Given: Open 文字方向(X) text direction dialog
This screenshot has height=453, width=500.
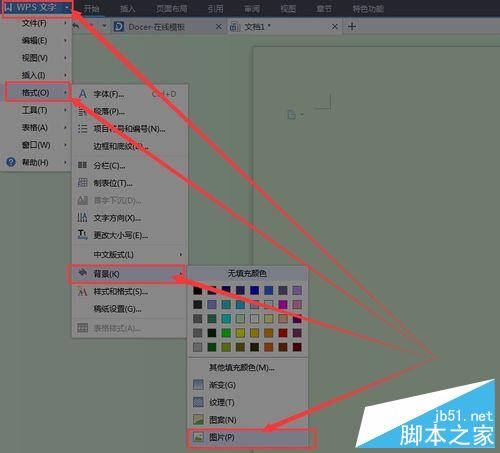Looking at the screenshot, I should coord(130,218).
